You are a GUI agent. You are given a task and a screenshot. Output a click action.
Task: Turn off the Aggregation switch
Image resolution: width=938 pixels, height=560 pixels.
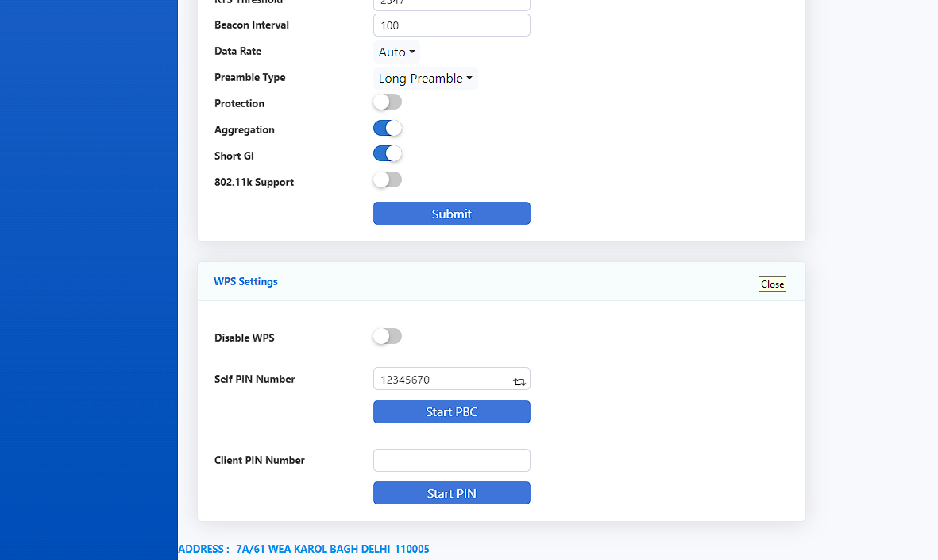point(388,128)
